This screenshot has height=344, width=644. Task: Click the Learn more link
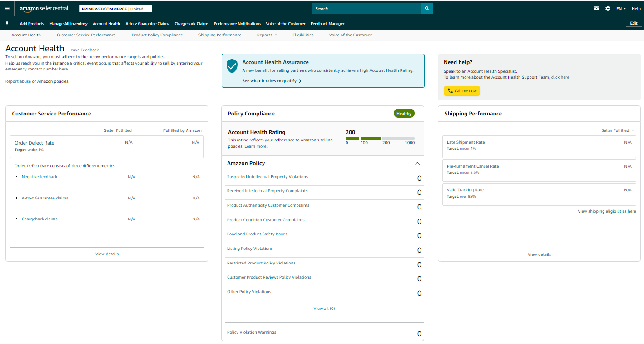point(256,146)
